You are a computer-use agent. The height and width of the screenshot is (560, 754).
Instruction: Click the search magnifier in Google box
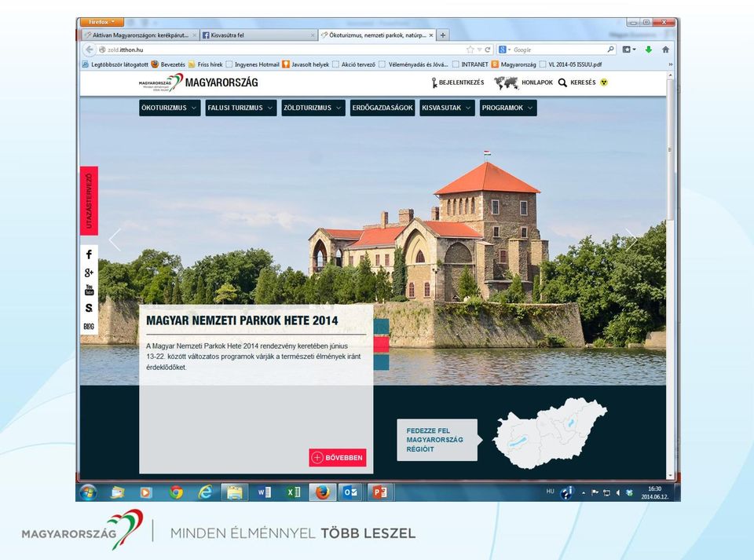[x=610, y=49]
